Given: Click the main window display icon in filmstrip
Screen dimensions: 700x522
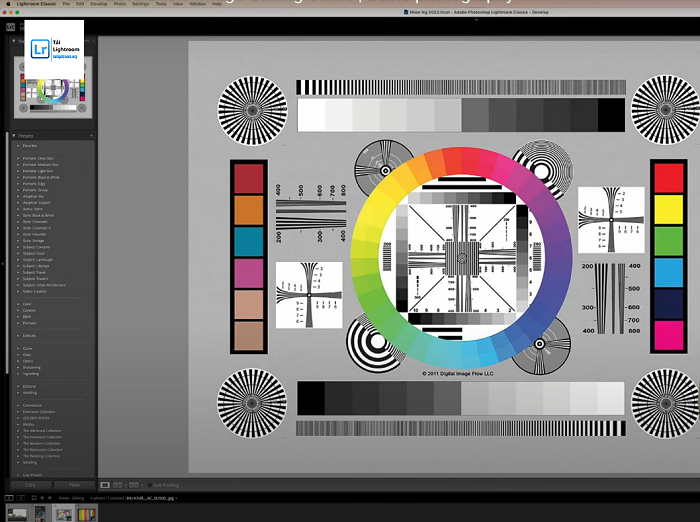Looking at the screenshot, I should [x=8, y=497].
